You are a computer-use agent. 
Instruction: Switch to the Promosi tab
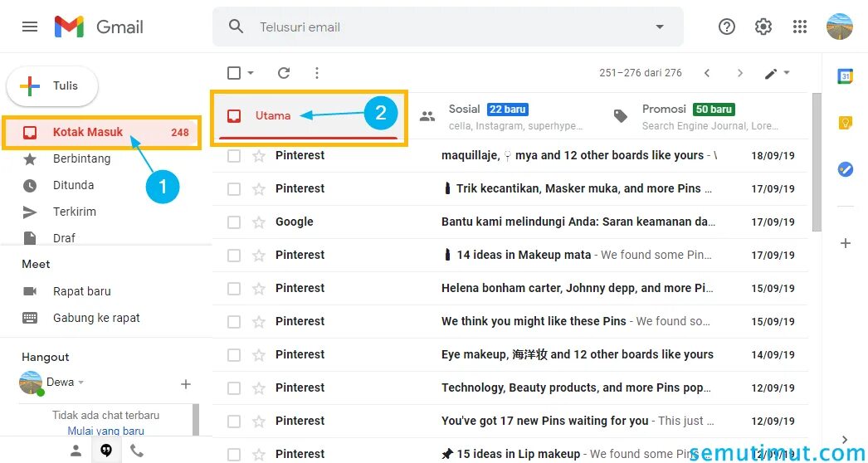coord(698,116)
